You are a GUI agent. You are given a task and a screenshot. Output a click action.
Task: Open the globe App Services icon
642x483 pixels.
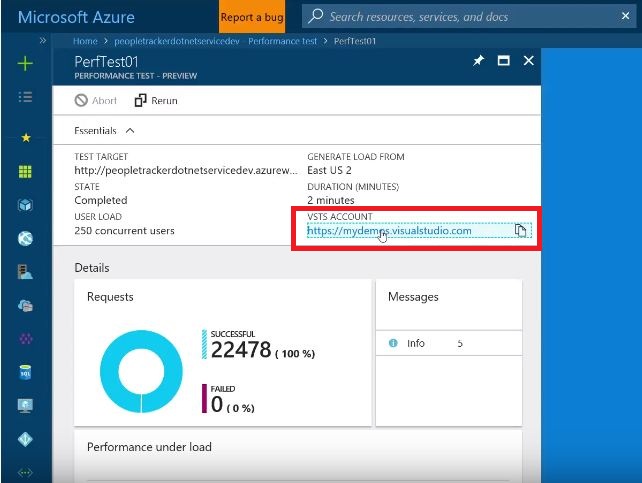25,238
